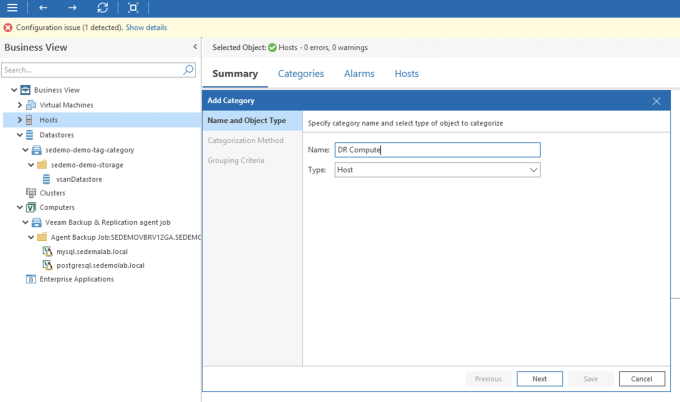Expand the Virtual Machines node
The height and width of the screenshot is (402, 680).
tap(20, 105)
